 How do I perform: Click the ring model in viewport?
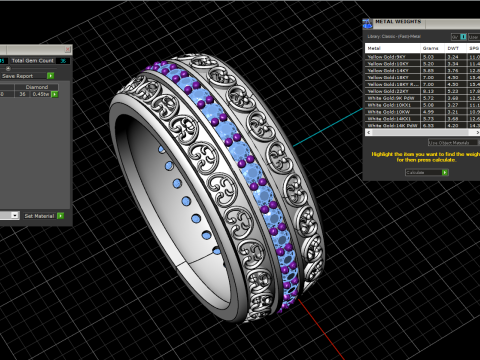click(218, 188)
